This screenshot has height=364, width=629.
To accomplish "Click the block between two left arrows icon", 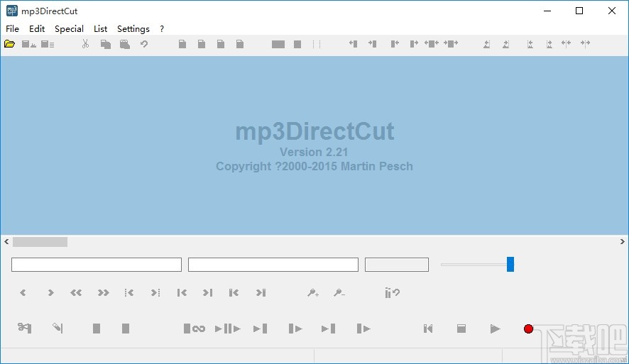I will pos(432,43).
